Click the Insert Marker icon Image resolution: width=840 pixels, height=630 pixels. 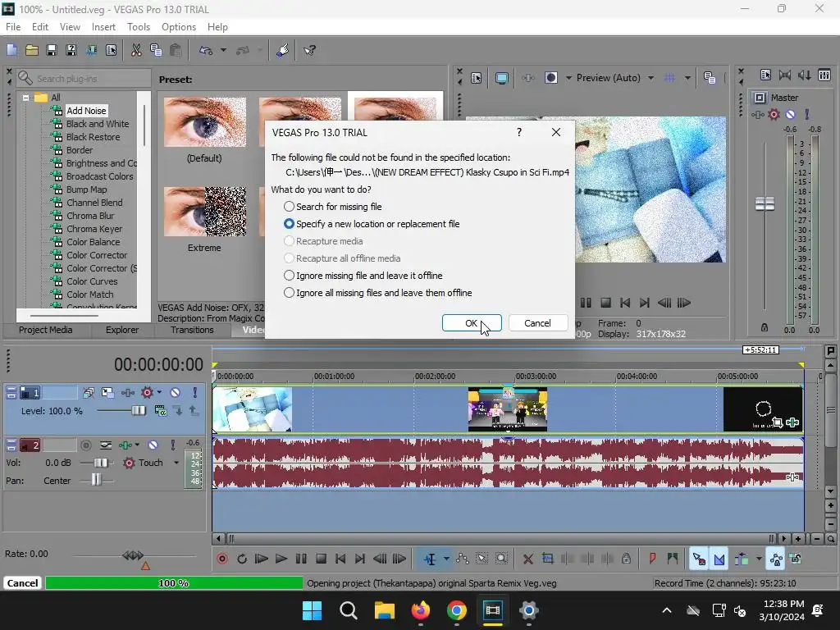pos(652,559)
